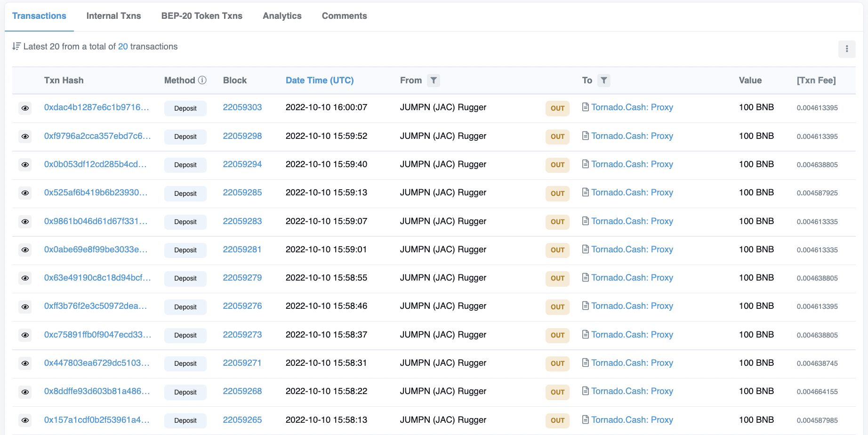The height and width of the screenshot is (435, 868).
Task: Click contract document icon in block 22059281 row
Action: click(586, 249)
